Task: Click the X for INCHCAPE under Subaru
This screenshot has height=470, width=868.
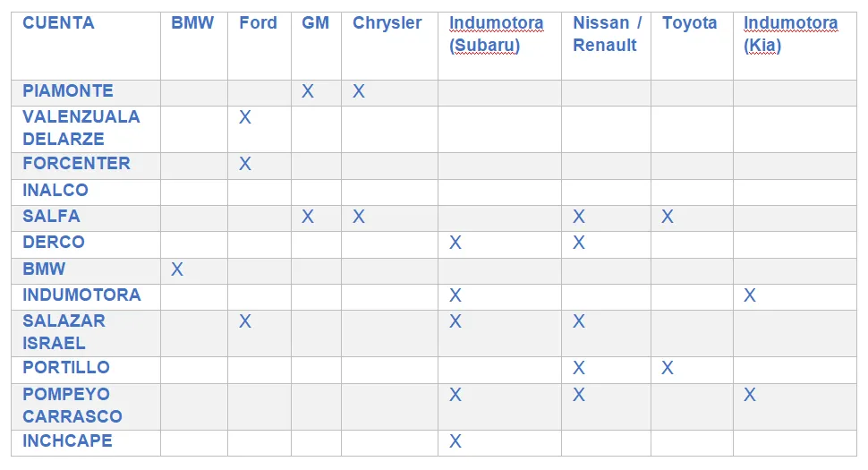Action: pyautogui.click(x=455, y=440)
